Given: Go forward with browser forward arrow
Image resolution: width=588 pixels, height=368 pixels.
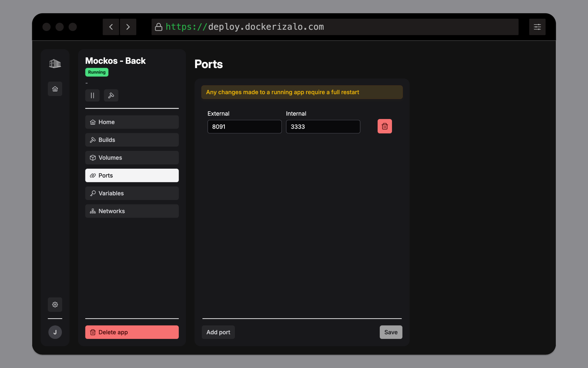Looking at the screenshot, I should [128, 27].
